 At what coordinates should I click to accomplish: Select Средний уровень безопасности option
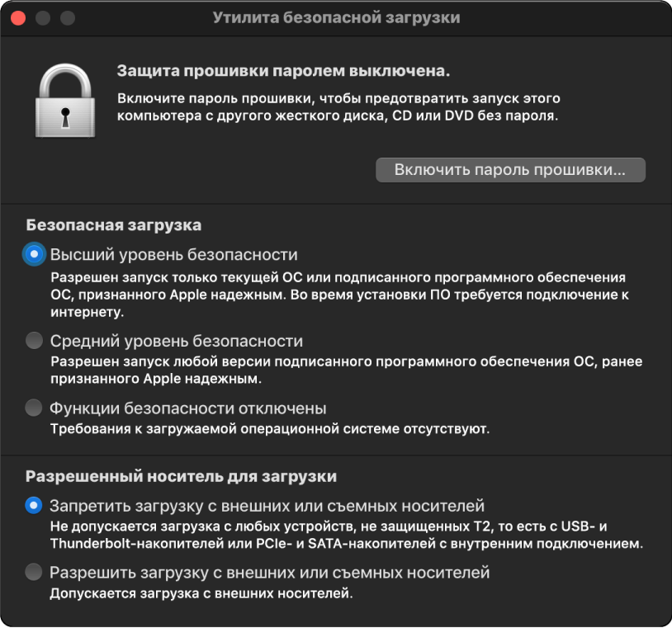click(x=33, y=340)
